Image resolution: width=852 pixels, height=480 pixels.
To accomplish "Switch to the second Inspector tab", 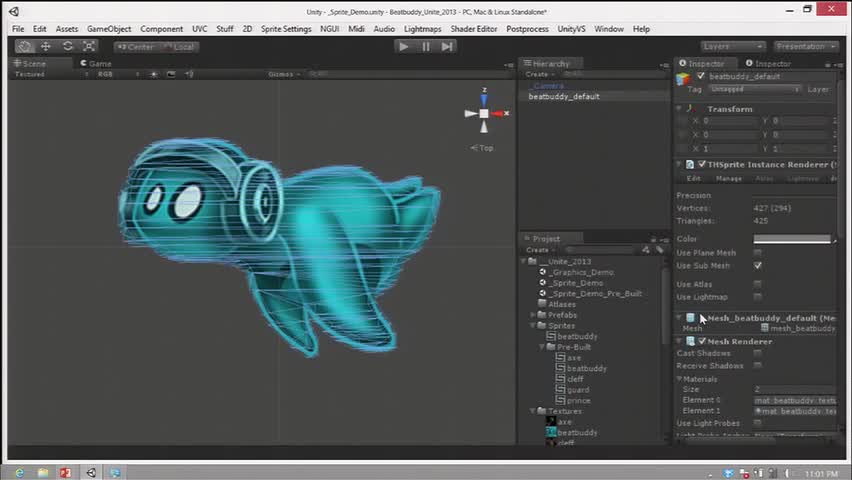I will pos(768,64).
